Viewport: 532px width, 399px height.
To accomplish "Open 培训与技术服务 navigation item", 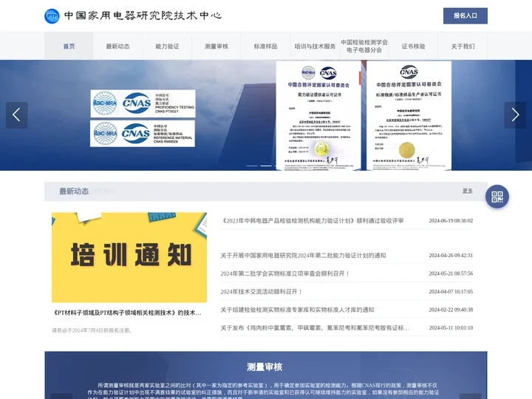I will pos(315,46).
